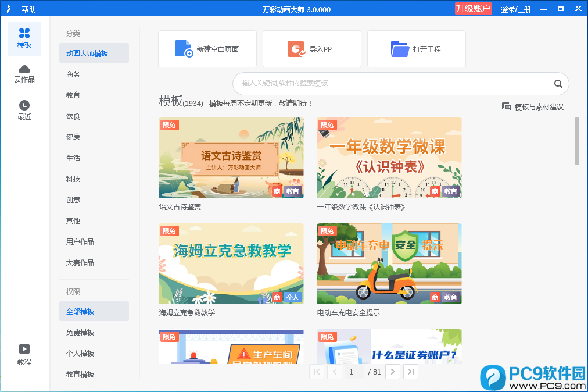Select 其他 category
This screenshot has width=588, height=392.
pos(73,220)
